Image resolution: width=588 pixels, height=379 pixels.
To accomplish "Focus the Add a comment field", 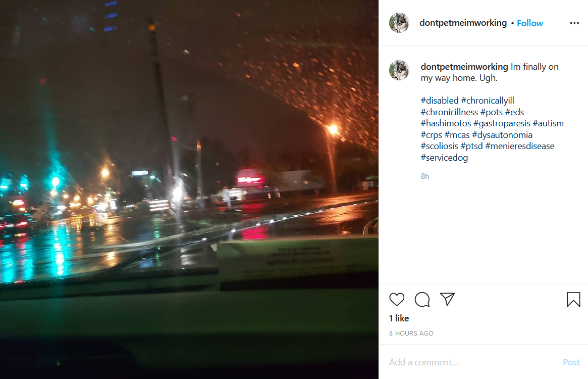I will coord(472,362).
